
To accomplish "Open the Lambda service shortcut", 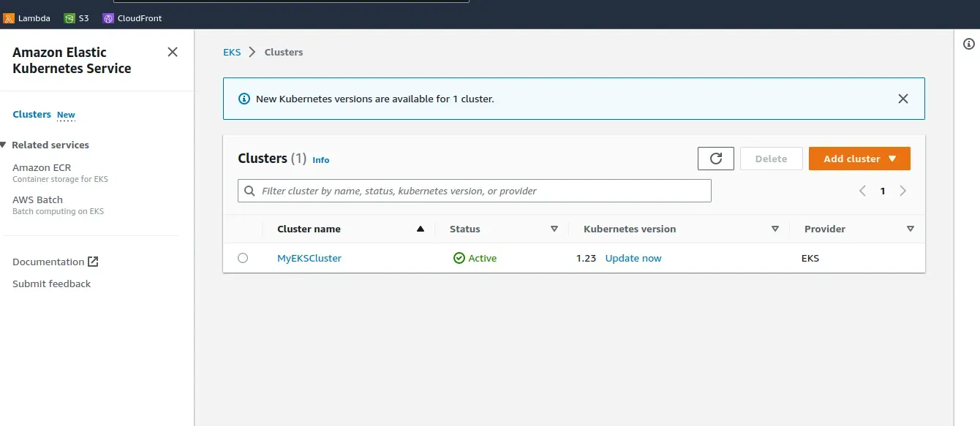I will coord(27,18).
